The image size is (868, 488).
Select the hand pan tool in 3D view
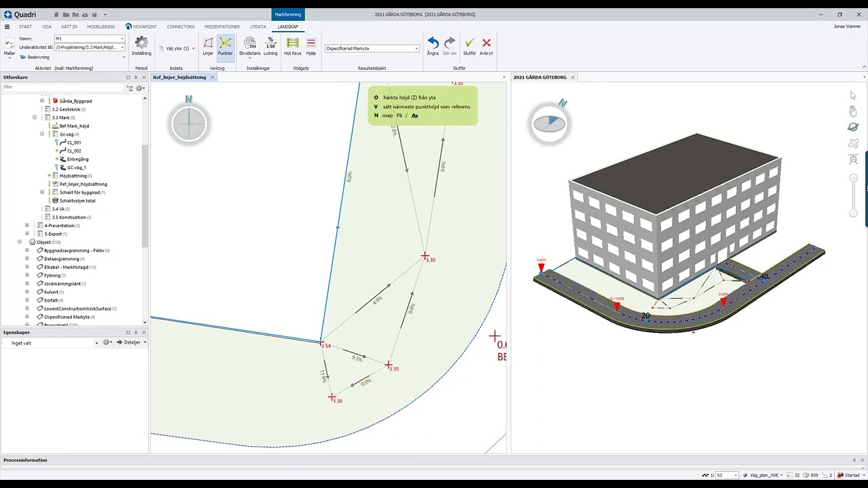[x=853, y=111]
